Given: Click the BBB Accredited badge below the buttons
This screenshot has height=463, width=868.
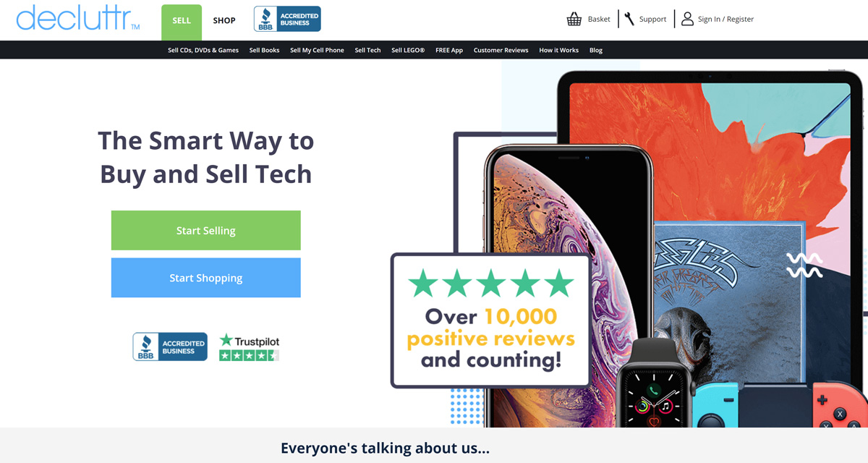Looking at the screenshot, I should pos(170,347).
